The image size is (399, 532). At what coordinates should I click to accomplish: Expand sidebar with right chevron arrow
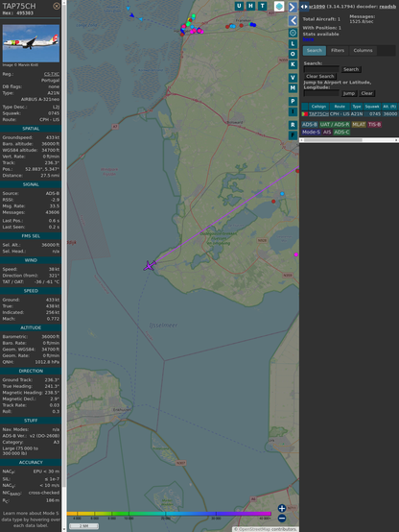click(x=293, y=7)
